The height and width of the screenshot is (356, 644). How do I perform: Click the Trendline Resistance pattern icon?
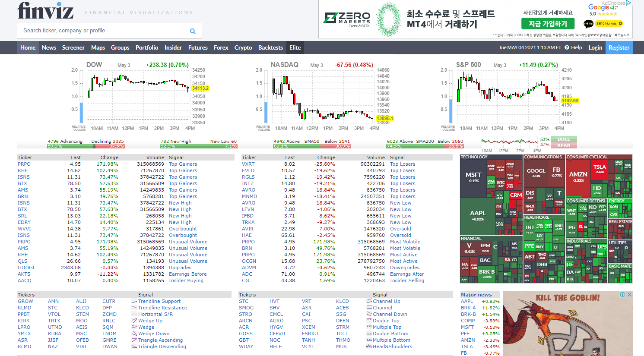tap(134, 308)
